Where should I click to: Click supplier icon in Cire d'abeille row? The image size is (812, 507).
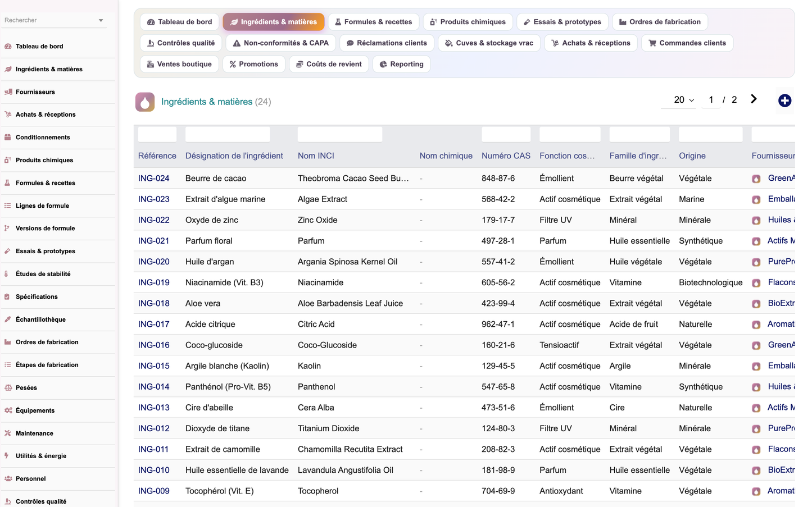click(x=756, y=408)
